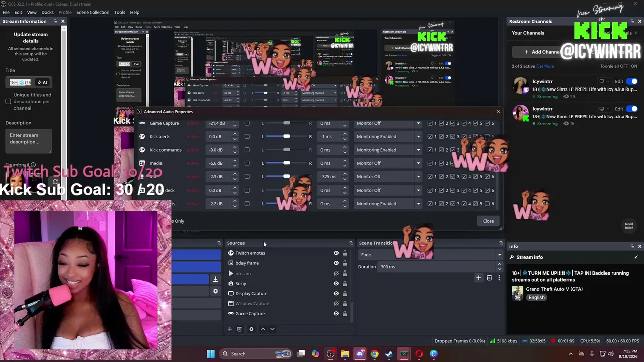
Task: Open the Scene Collection menu
Action: 93,12
